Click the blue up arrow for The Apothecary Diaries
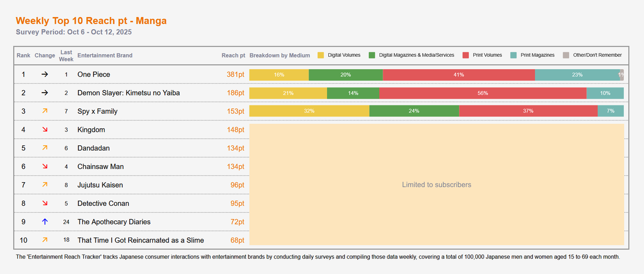 [x=45, y=221]
